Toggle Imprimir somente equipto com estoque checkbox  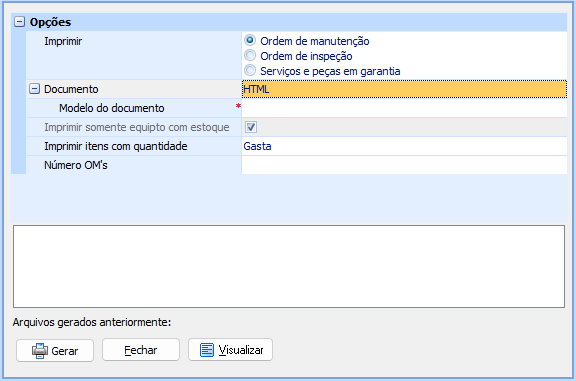click(x=251, y=127)
